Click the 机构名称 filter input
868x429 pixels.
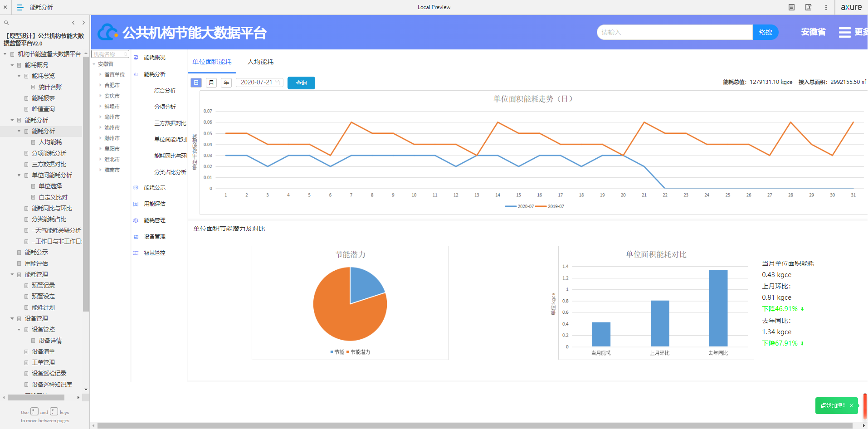click(110, 54)
